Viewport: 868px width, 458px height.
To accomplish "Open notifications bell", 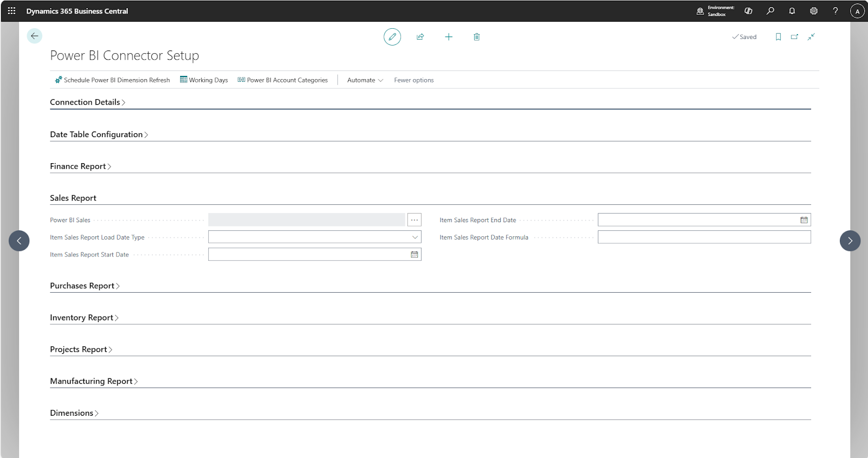I will tap(792, 11).
